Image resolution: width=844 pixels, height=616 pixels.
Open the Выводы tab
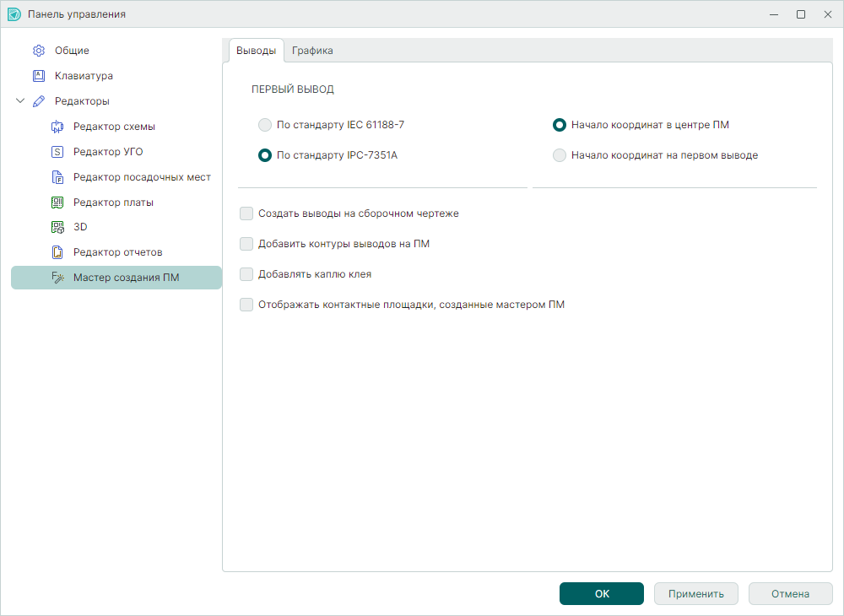(256, 51)
